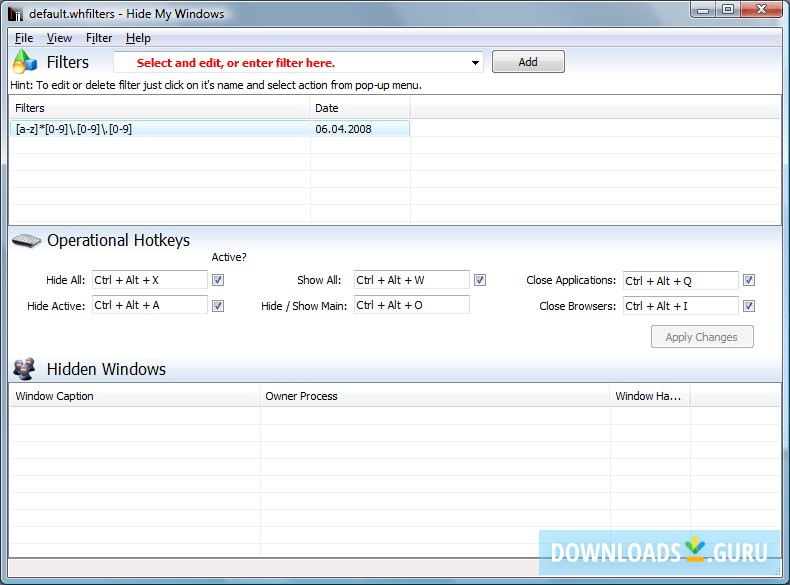Maximize the Hide My Windows window
This screenshot has height=585, width=790.
click(x=728, y=10)
